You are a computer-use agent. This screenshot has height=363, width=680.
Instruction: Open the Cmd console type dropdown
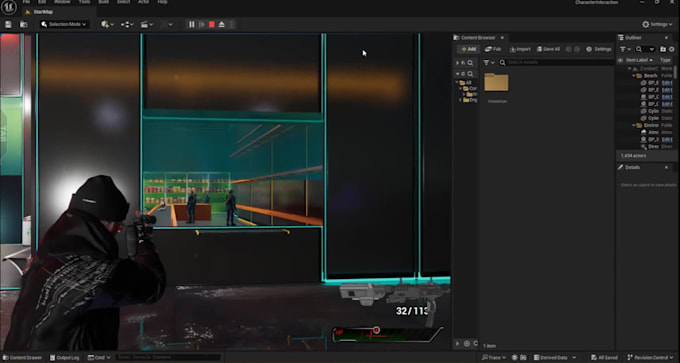tap(99, 358)
